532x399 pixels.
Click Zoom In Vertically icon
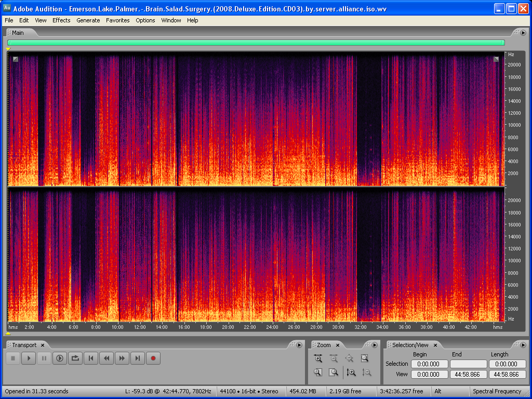click(x=351, y=373)
